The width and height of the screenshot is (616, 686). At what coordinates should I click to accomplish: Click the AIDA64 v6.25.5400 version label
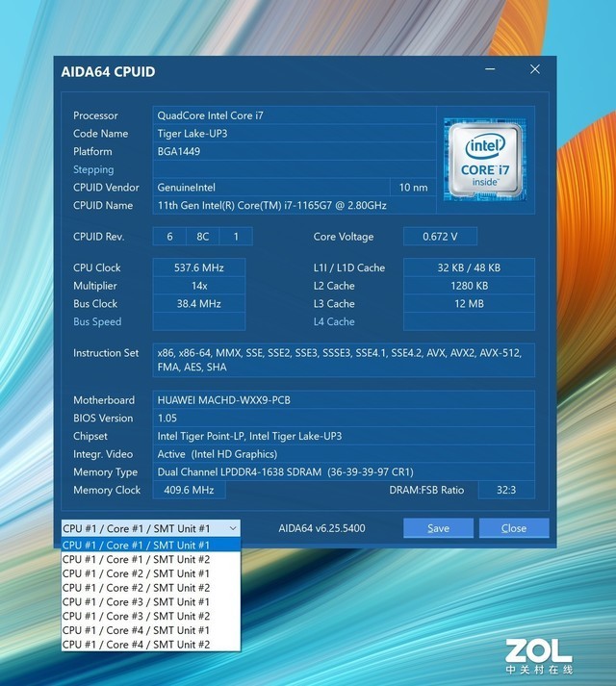tap(321, 528)
